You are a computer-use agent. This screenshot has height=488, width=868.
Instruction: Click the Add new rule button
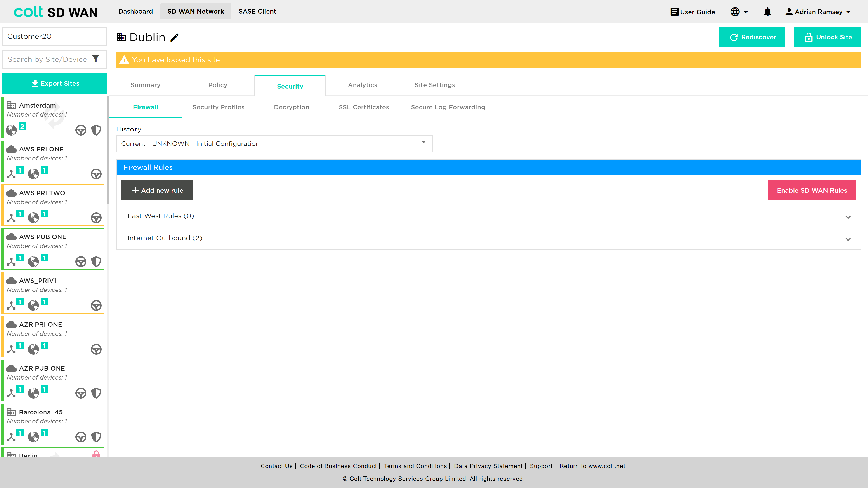click(x=157, y=190)
